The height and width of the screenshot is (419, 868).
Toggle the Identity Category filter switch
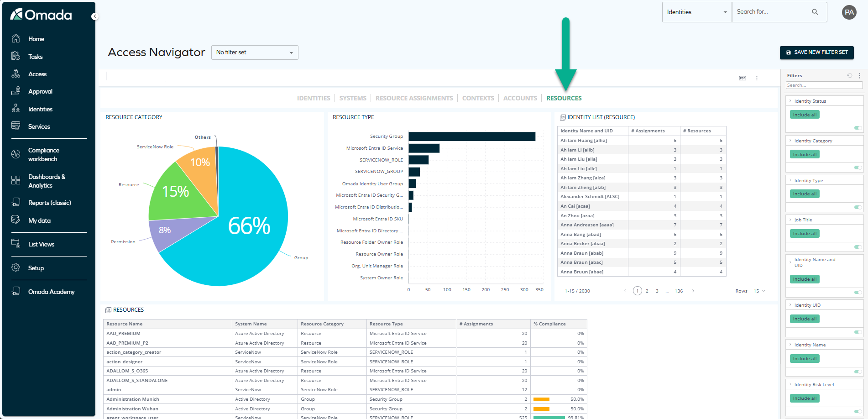click(858, 168)
